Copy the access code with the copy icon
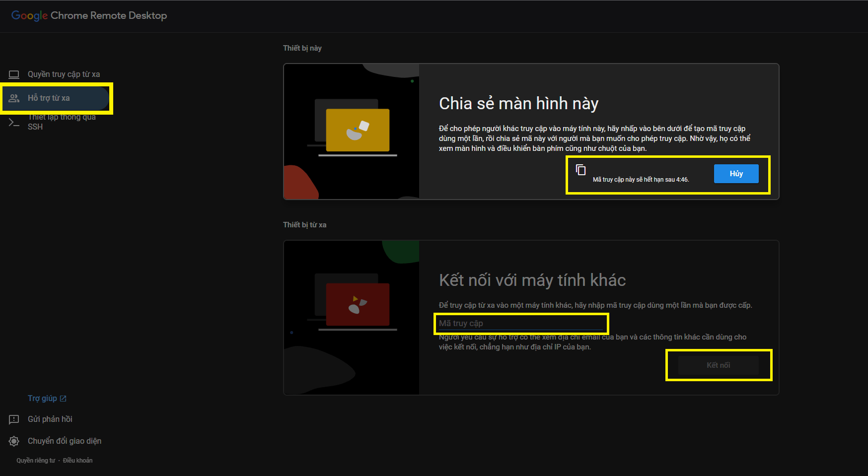 point(580,170)
